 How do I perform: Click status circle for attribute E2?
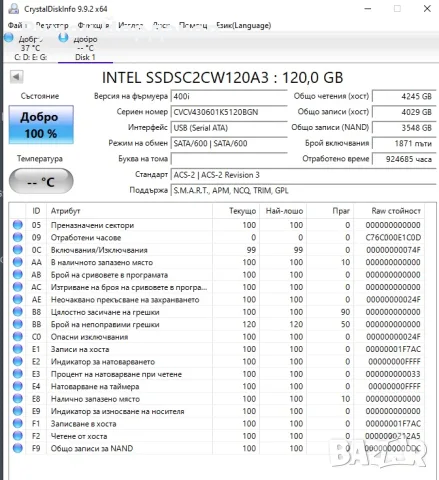coord(18,361)
